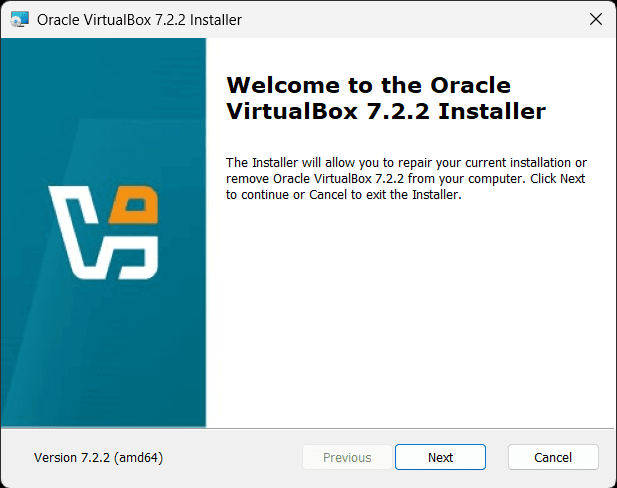This screenshot has width=617, height=488.
Task: Click the window title text 'Oracle VirtualBox 7.2.2 Installer'
Action: 139,20
